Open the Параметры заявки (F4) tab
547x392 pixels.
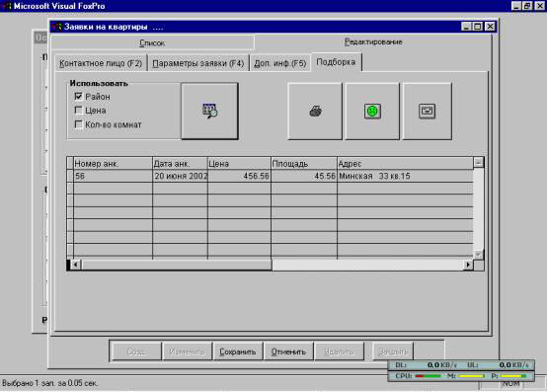(198, 63)
